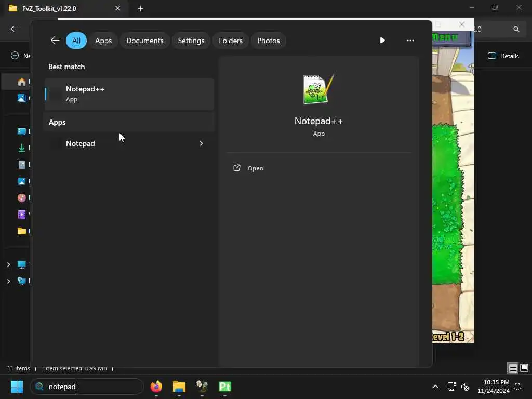Switch to the Settings search filter
Viewport: 532px width, 399px height.
click(191, 41)
